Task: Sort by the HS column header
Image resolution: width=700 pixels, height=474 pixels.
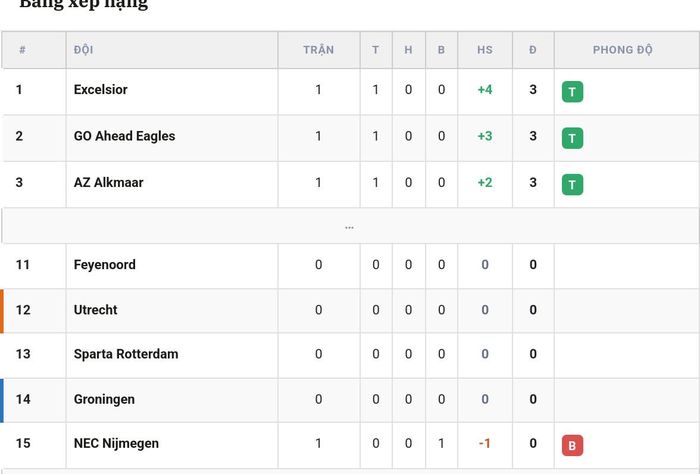Action: coord(485,50)
